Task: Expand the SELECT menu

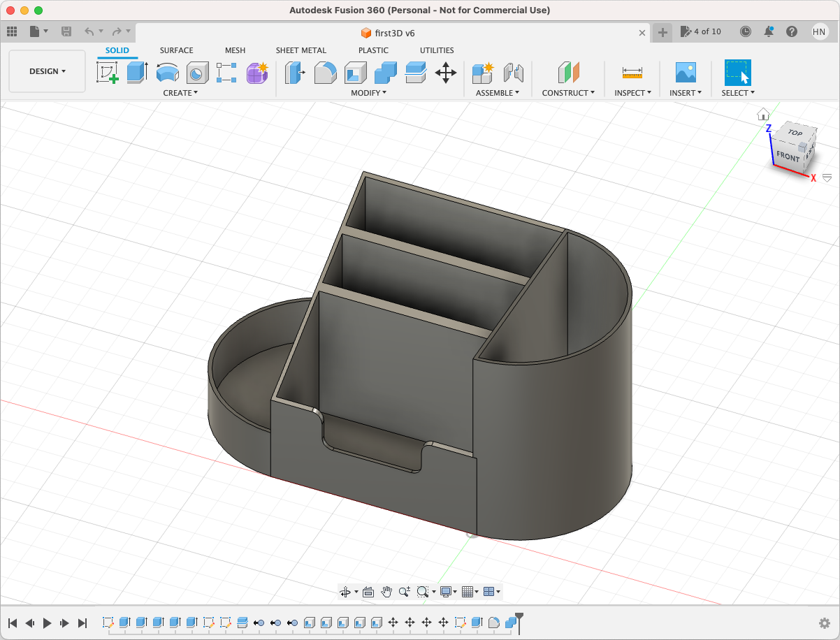Action: click(738, 93)
